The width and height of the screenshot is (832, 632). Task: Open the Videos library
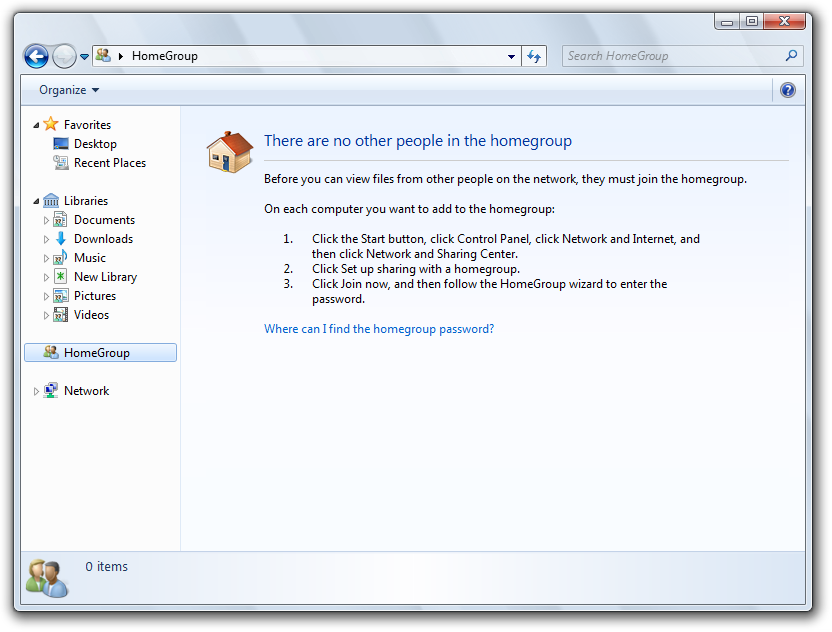[x=91, y=315]
